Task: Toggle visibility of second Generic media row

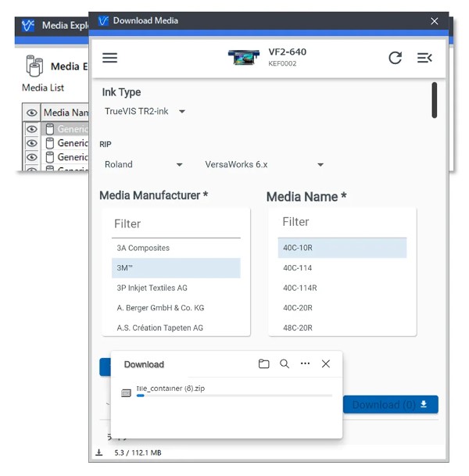Action: pos(32,143)
